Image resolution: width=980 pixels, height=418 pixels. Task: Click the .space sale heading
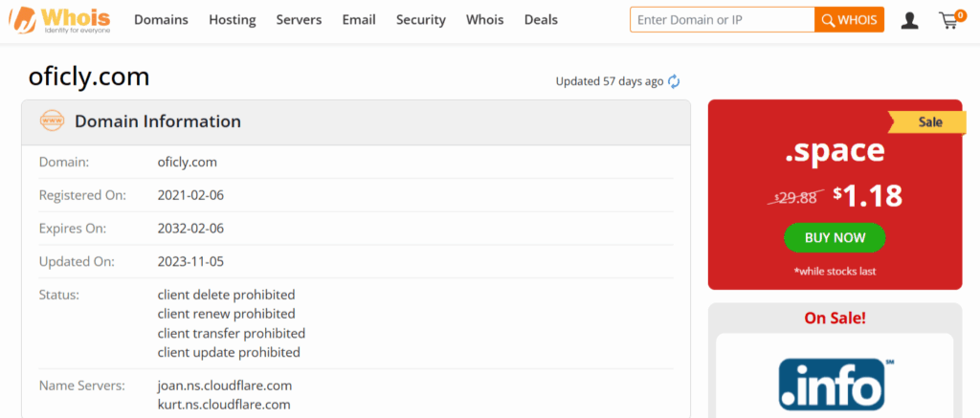tap(835, 150)
